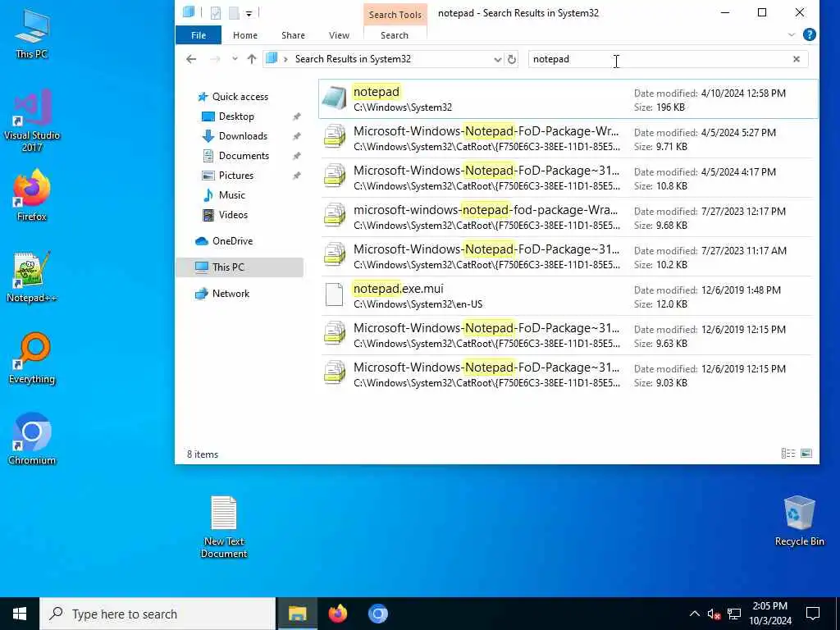840x630 pixels.
Task: Select Network in the navigation pane
Action: coord(231,294)
